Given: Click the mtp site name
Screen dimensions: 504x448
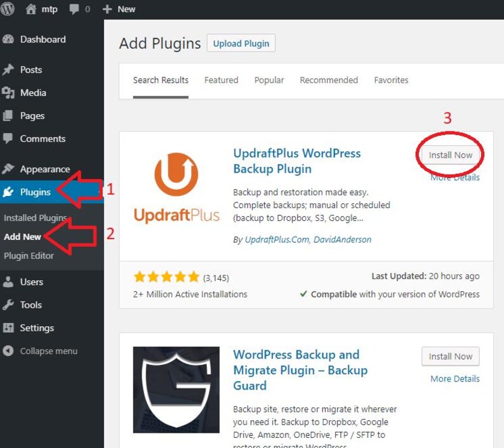Looking at the screenshot, I should click(x=50, y=10).
